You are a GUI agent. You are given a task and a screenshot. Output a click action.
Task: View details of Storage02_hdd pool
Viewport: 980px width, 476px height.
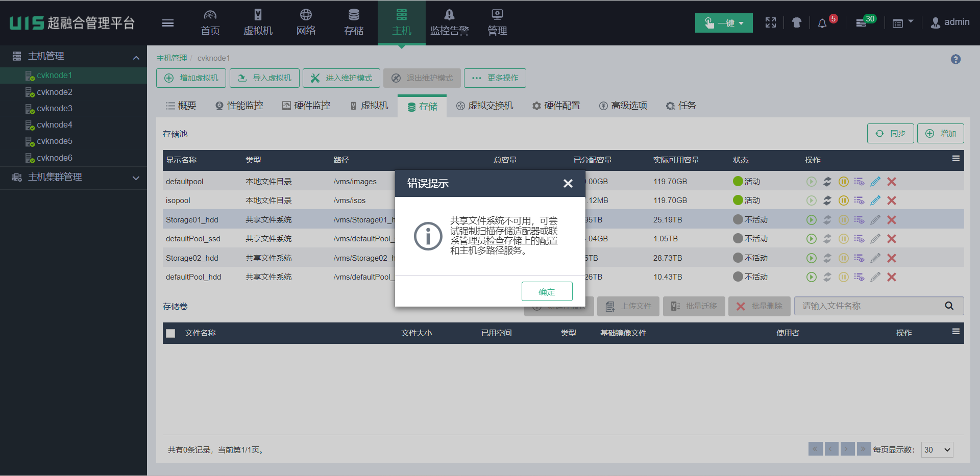coord(860,258)
